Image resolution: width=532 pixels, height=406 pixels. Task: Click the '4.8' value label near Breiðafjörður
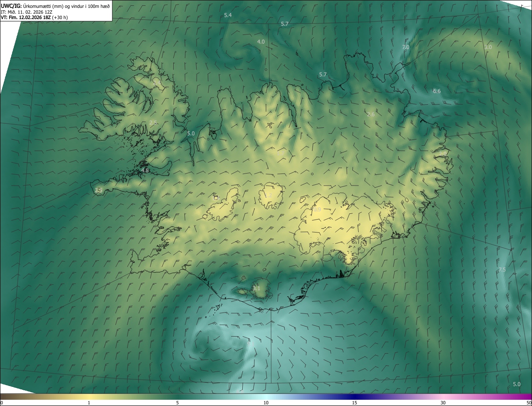(145, 170)
